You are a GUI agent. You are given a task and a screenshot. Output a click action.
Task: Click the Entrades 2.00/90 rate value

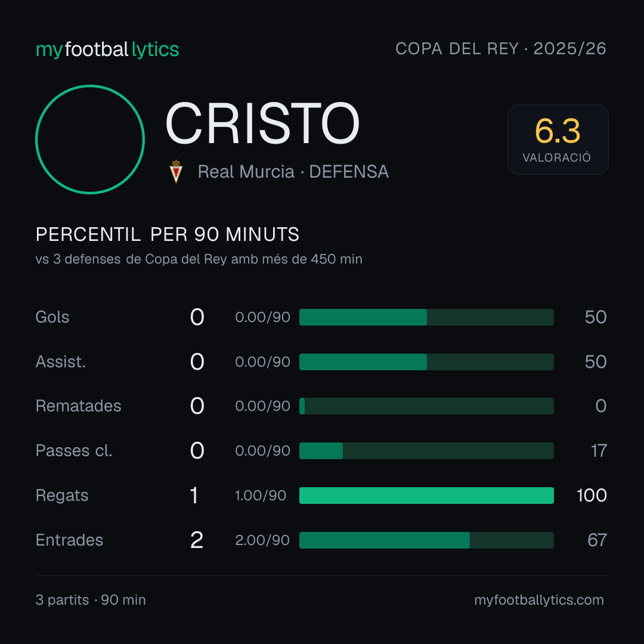click(x=262, y=540)
